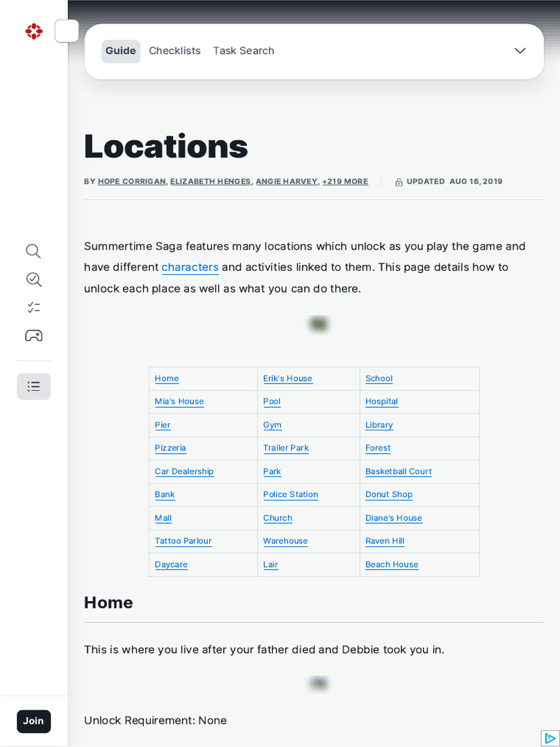
Task: Toggle the white square button near logo
Action: pyautogui.click(x=66, y=31)
